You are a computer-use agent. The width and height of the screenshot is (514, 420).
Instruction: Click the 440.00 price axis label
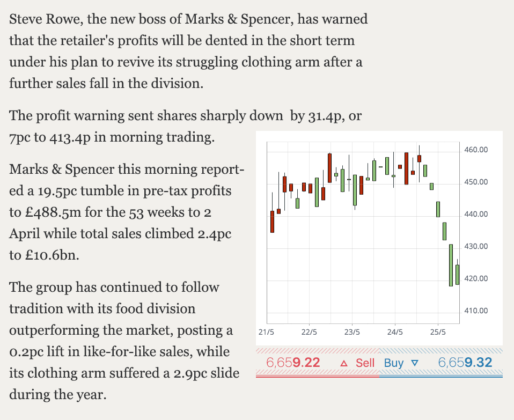[x=475, y=214]
